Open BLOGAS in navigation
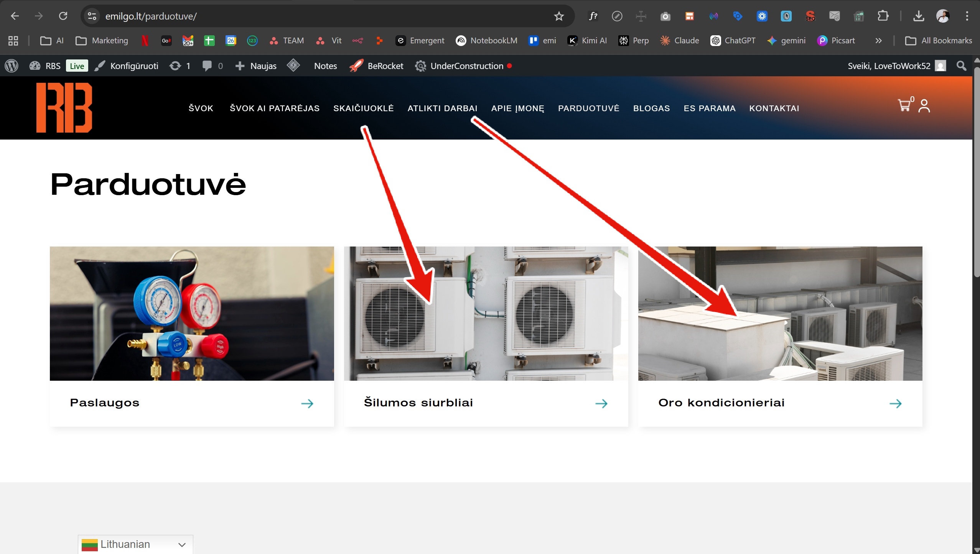This screenshot has width=980, height=554. click(651, 108)
